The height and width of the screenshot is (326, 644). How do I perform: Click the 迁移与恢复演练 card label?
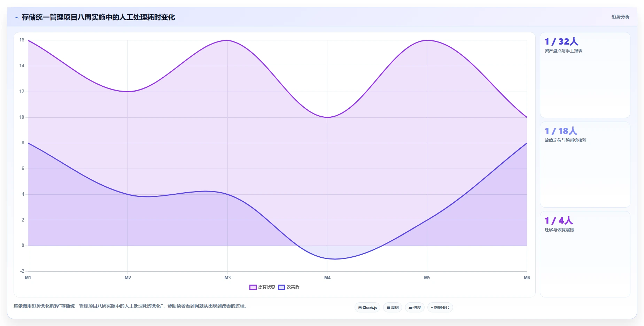(559, 230)
